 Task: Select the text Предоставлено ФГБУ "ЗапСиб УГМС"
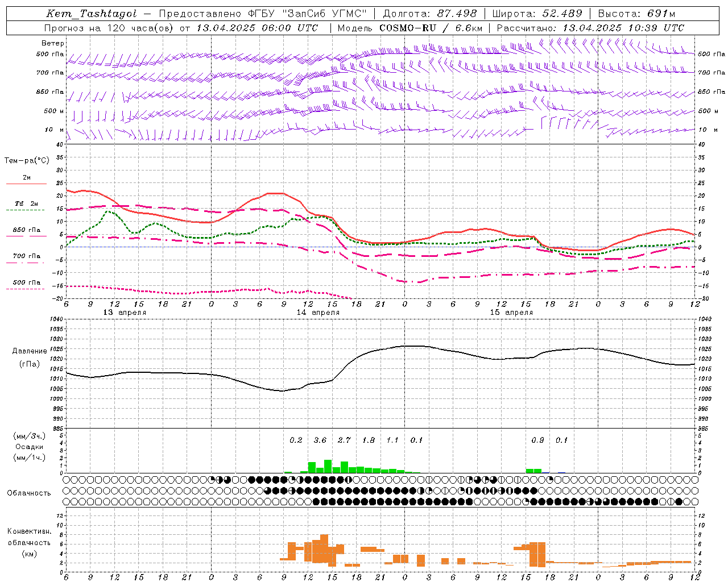click(x=263, y=14)
